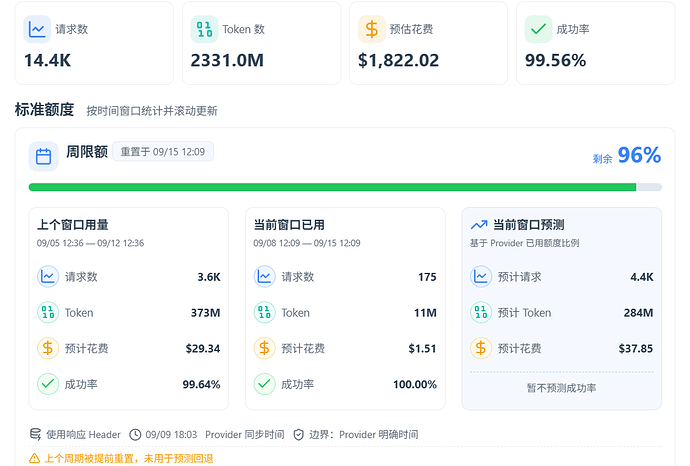Click the 预计 Token icon in prediction panel
The height and width of the screenshot is (466, 690).
pyautogui.click(x=481, y=312)
